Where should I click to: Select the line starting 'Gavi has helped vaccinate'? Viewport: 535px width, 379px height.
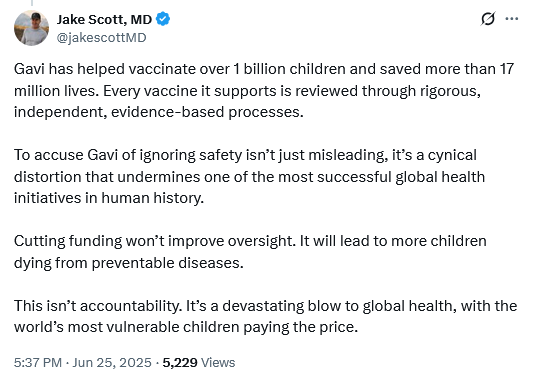264,69
